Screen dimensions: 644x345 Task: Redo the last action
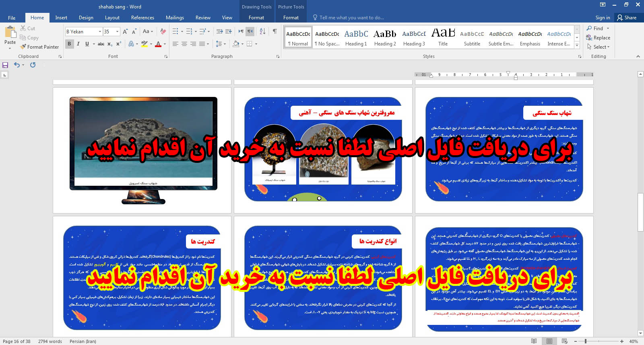(33, 65)
